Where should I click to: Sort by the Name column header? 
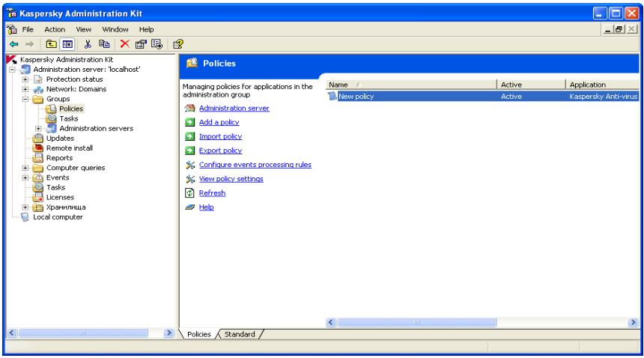411,85
